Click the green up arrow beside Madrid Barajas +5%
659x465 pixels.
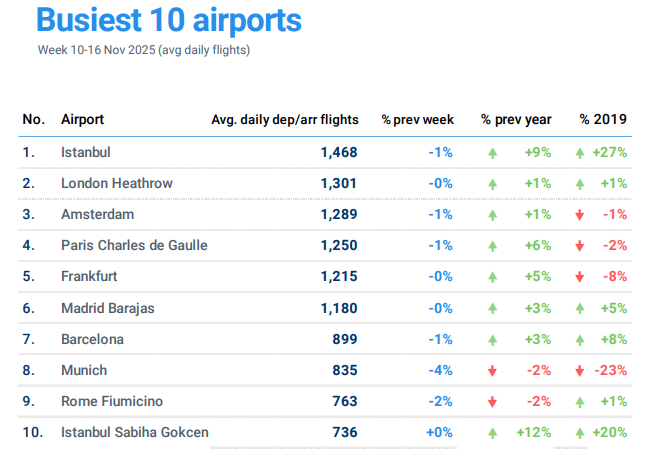580,308
